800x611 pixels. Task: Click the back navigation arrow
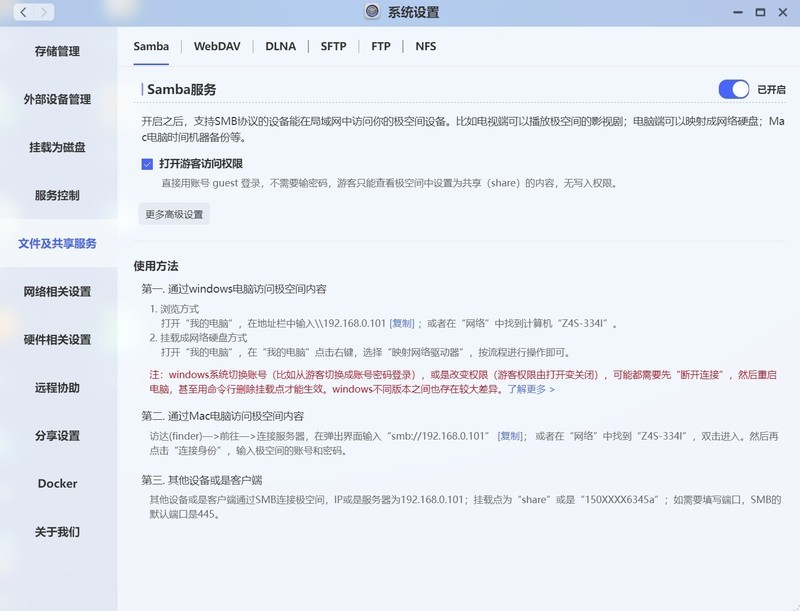pyautogui.click(x=22, y=13)
